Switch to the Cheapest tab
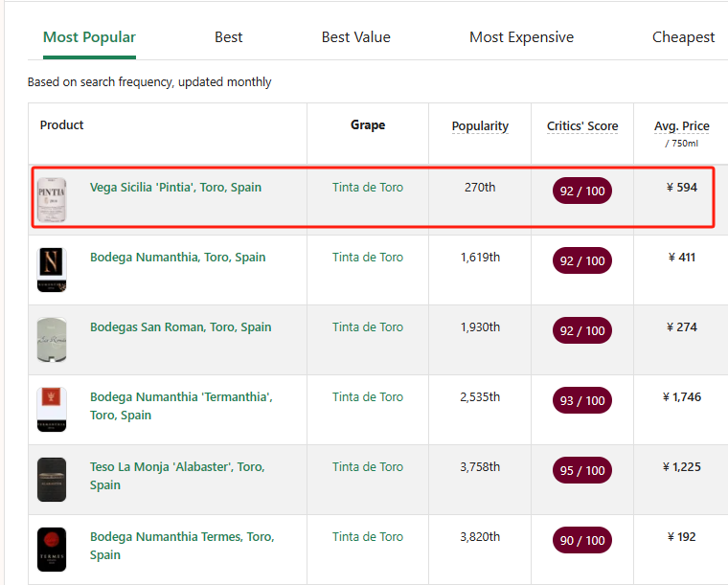 tap(683, 37)
